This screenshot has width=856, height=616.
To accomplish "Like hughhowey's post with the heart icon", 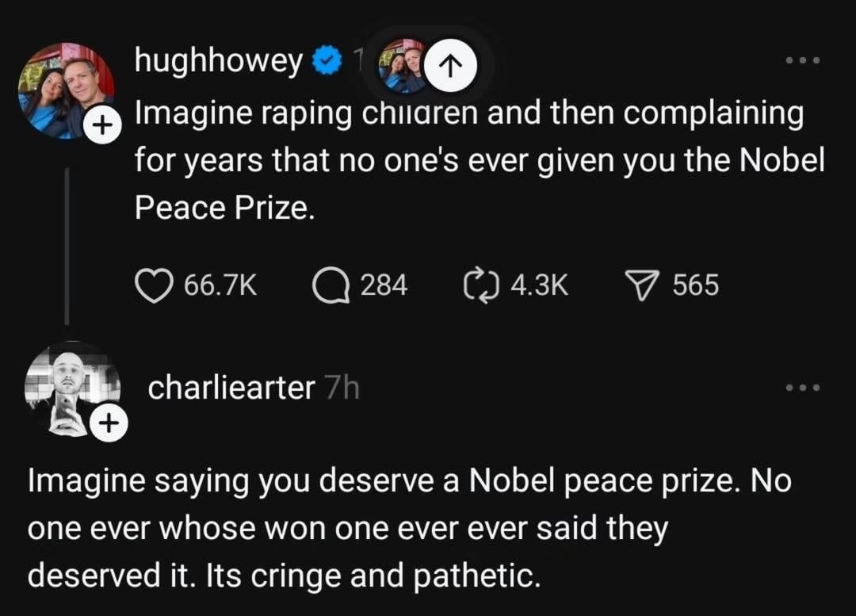I will (x=155, y=285).
